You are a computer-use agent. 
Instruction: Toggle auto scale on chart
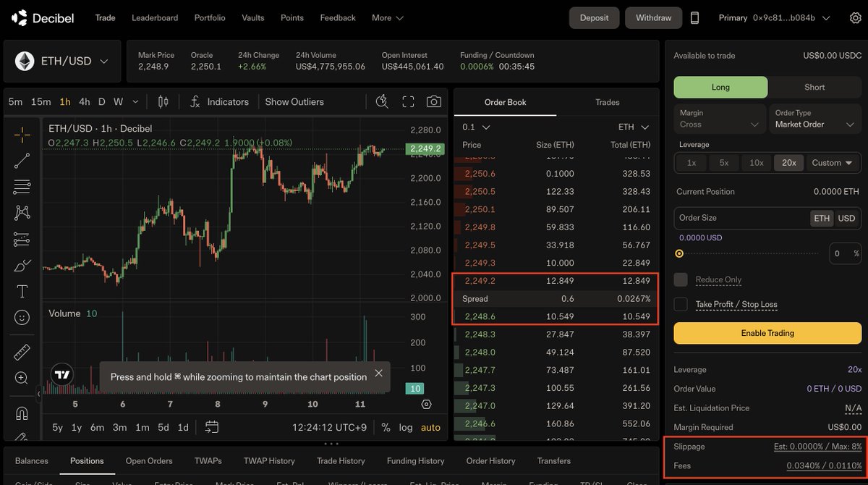(430, 427)
